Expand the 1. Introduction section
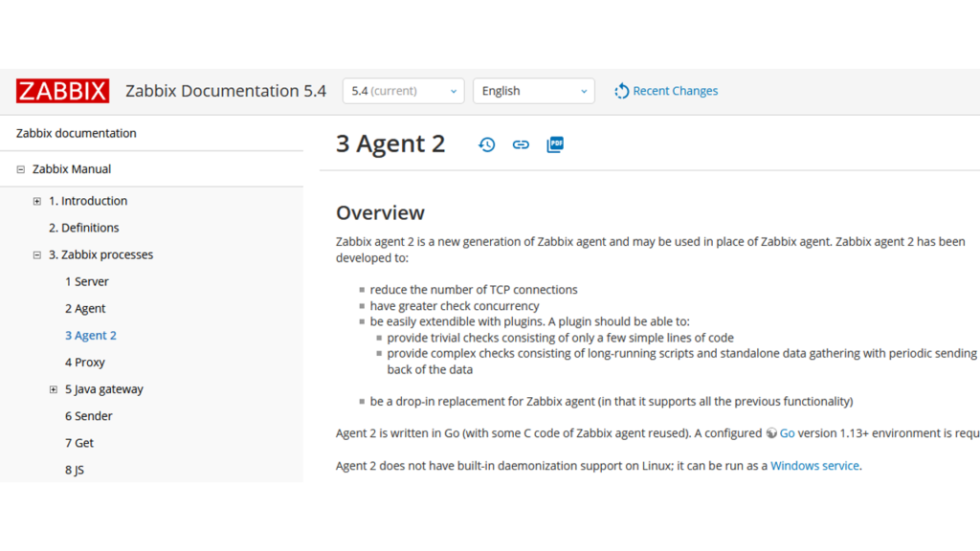 (37, 201)
